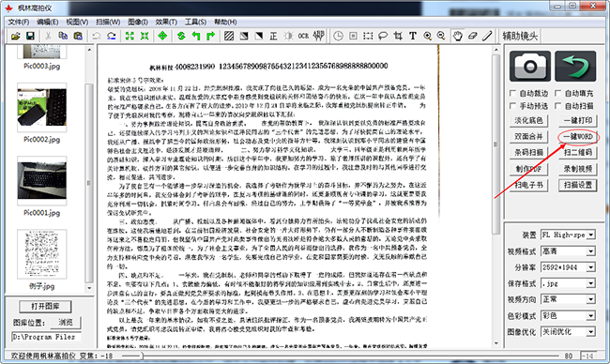610x364 pixels.
Task: Click the 打开图库 button
Action: pyautogui.click(x=45, y=307)
